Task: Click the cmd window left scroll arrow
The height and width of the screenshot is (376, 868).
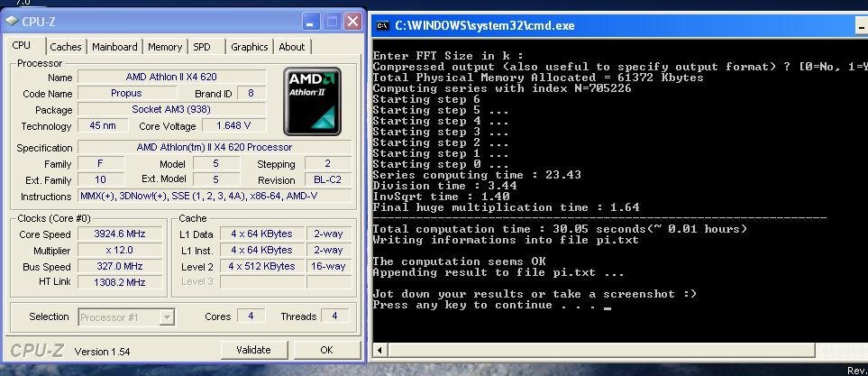Action: 379,350
